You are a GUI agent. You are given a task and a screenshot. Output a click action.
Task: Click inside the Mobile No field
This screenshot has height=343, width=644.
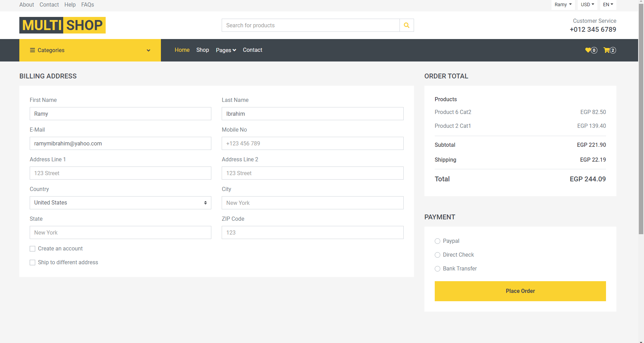[x=312, y=143]
